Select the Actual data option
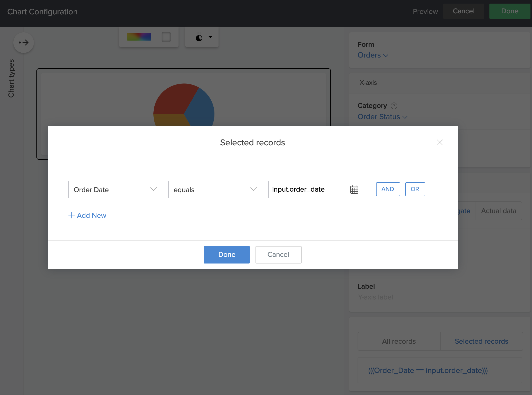The width and height of the screenshot is (532, 395). [498, 211]
